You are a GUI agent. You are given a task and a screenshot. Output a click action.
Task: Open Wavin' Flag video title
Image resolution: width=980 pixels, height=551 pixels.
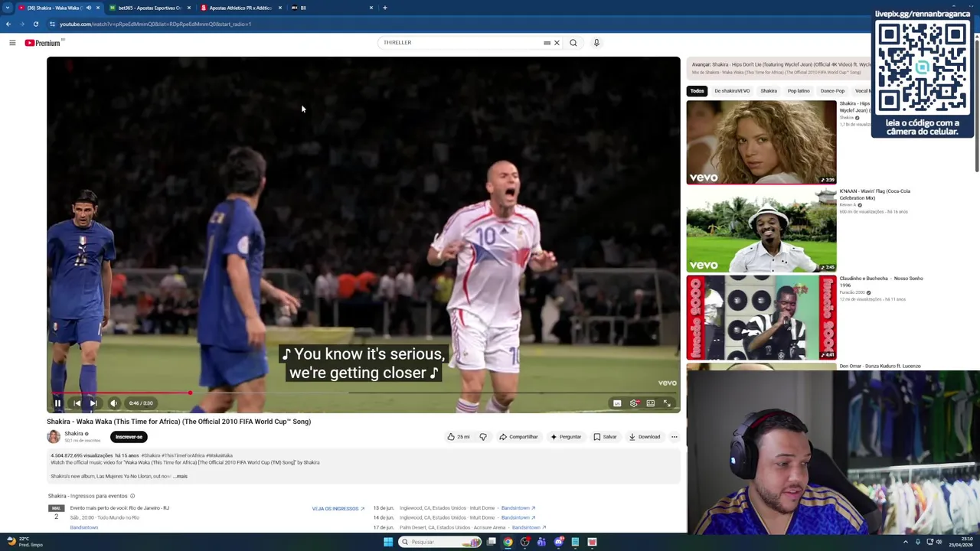(x=874, y=194)
